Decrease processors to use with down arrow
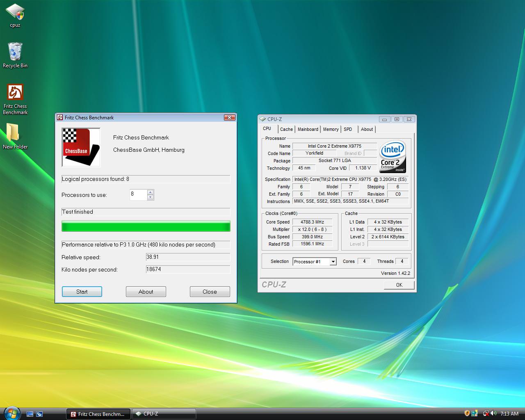Image resolution: width=525 pixels, height=420 pixels. point(151,197)
